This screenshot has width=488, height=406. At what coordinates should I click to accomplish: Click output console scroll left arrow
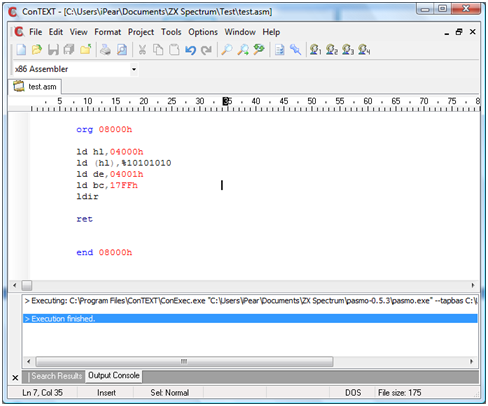coord(29,361)
